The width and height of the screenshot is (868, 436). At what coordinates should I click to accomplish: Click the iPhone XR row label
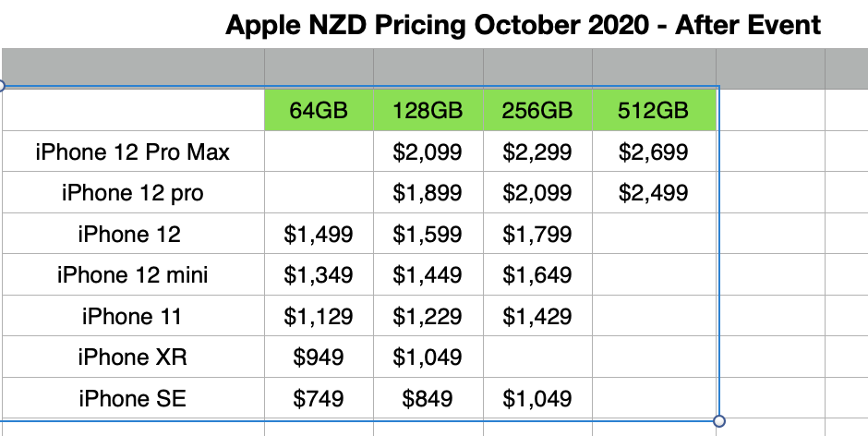[x=133, y=357]
